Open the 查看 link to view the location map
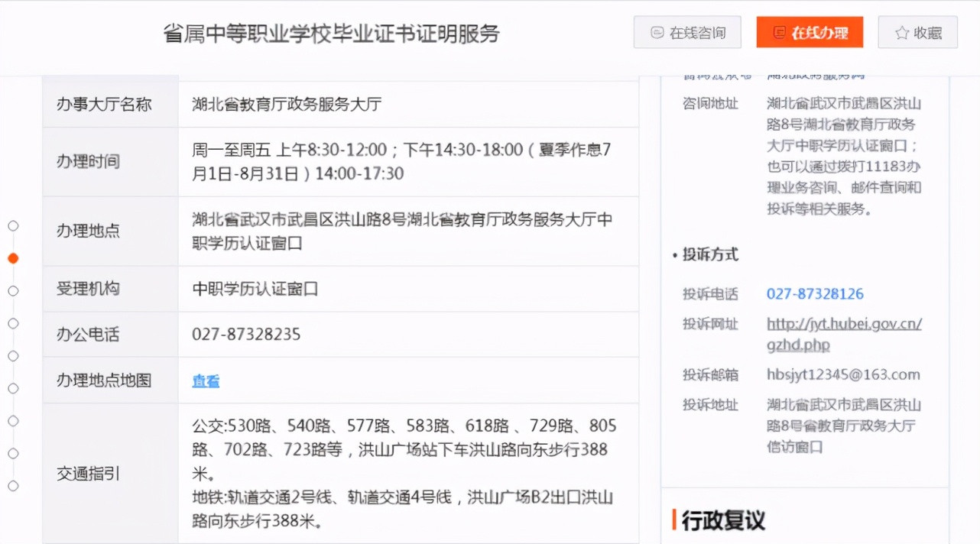Viewport: 980px width, 544px height. pyautogui.click(x=204, y=380)
